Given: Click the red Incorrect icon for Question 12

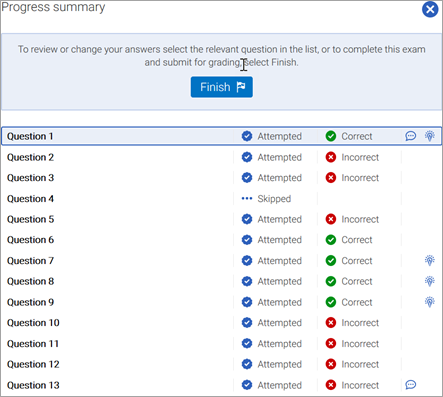Looking at the screenshot, I should tap(331, 364).
